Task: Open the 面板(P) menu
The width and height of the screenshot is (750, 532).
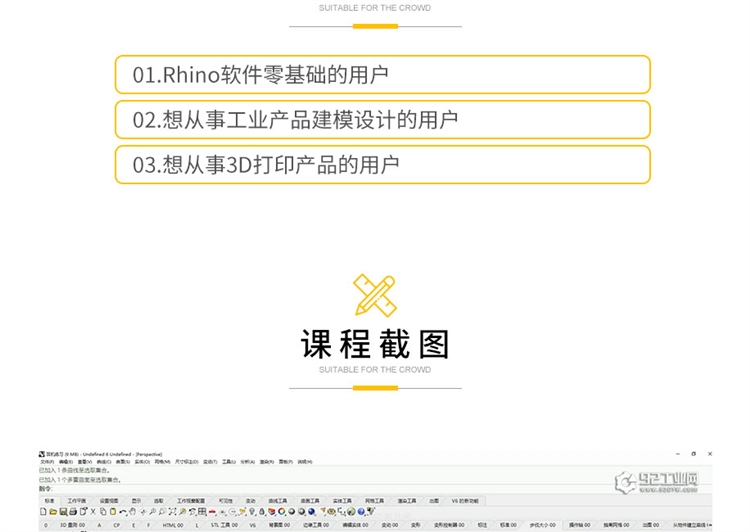Action: point(286,462)
